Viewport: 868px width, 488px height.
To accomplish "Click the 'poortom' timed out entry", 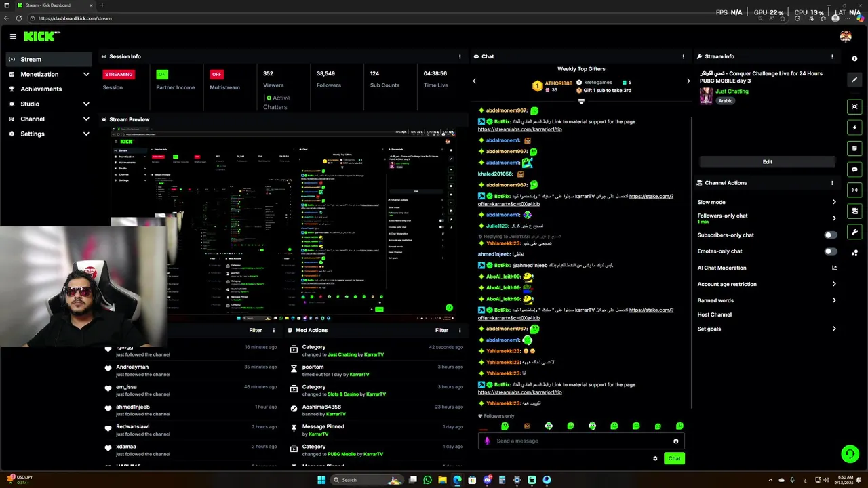I will (313, 367).
